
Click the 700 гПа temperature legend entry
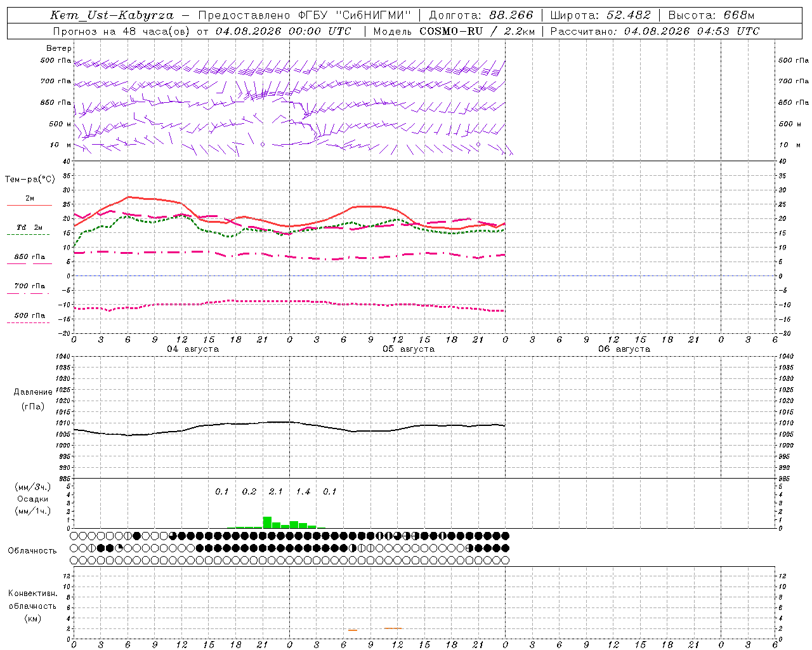[x=29, y=286]
